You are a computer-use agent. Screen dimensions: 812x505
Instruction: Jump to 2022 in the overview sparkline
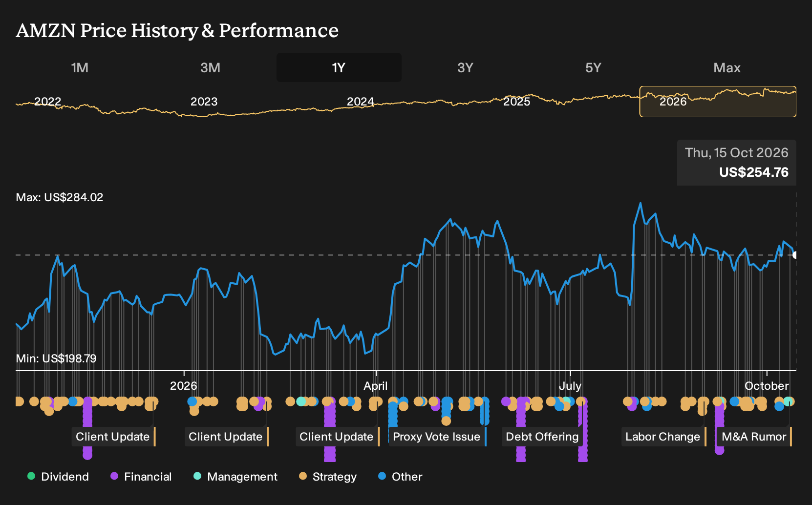tap(47, 102)
